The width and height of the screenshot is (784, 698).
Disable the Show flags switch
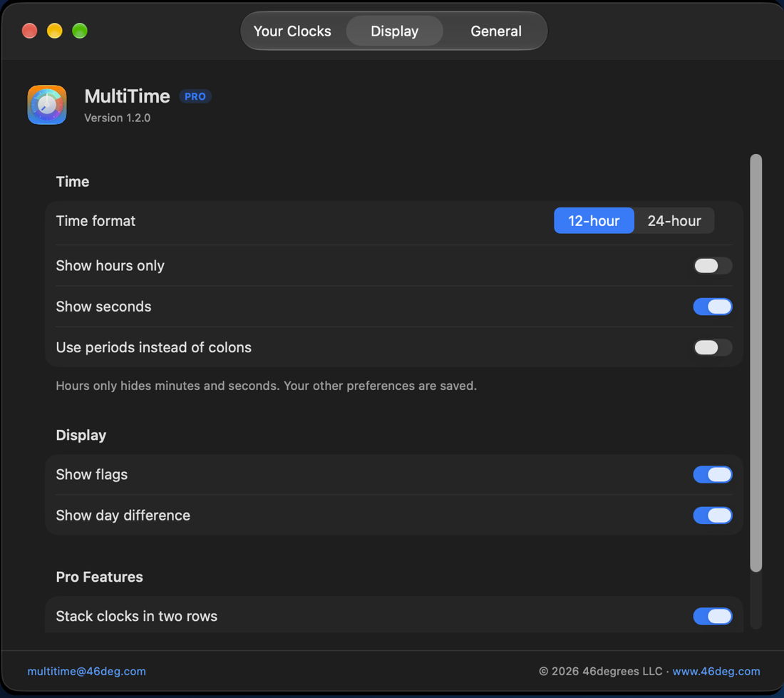713,475
